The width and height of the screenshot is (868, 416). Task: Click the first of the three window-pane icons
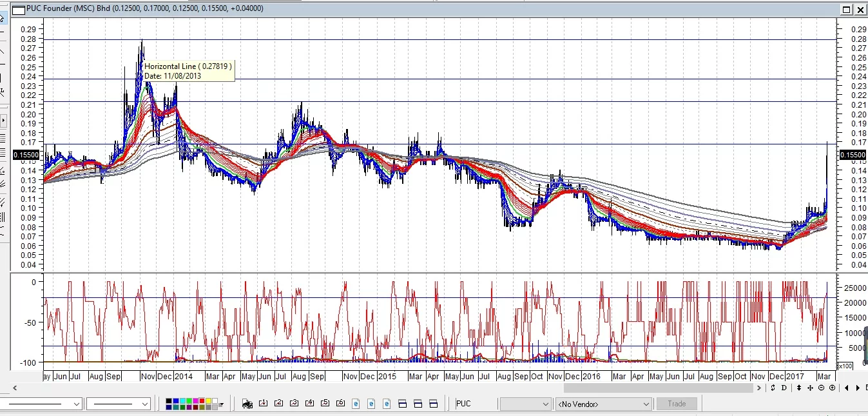[x=402, y=404]
